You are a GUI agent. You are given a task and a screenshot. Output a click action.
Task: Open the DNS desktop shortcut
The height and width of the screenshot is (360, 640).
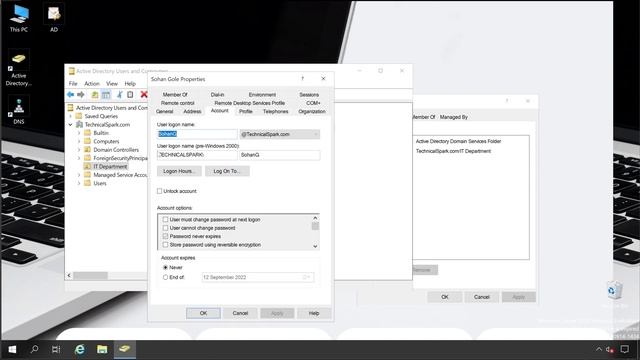coord(19,111)
